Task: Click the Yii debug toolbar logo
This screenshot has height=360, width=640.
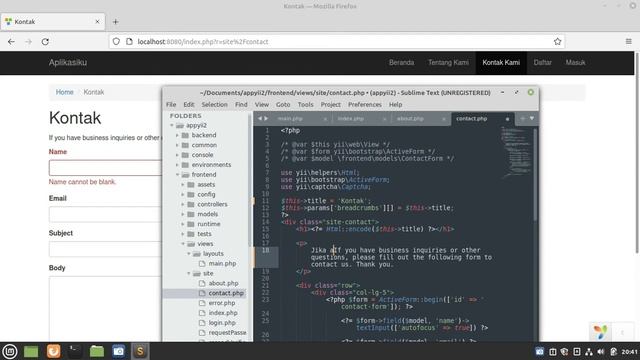Action: tap(600, 332)
